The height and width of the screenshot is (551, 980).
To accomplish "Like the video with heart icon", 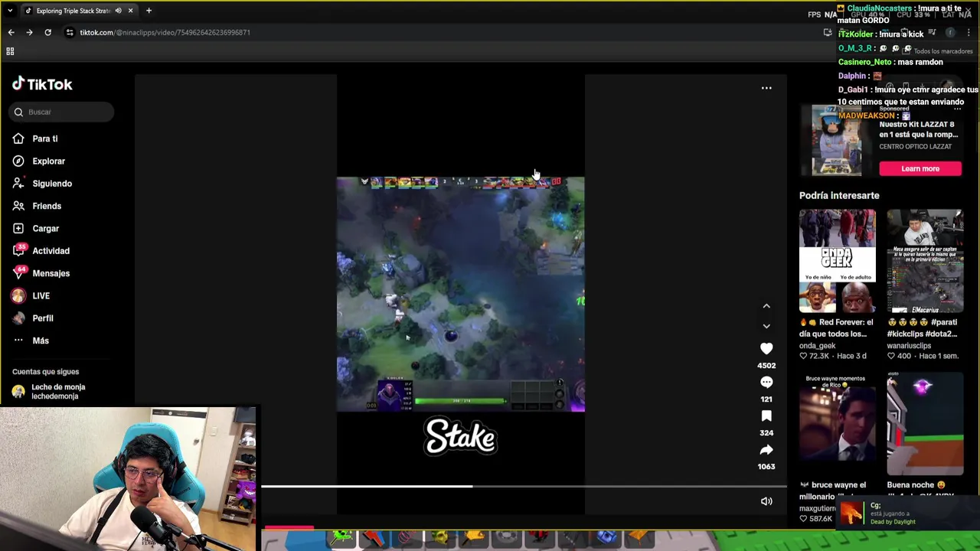I will (x=766, y=349).
